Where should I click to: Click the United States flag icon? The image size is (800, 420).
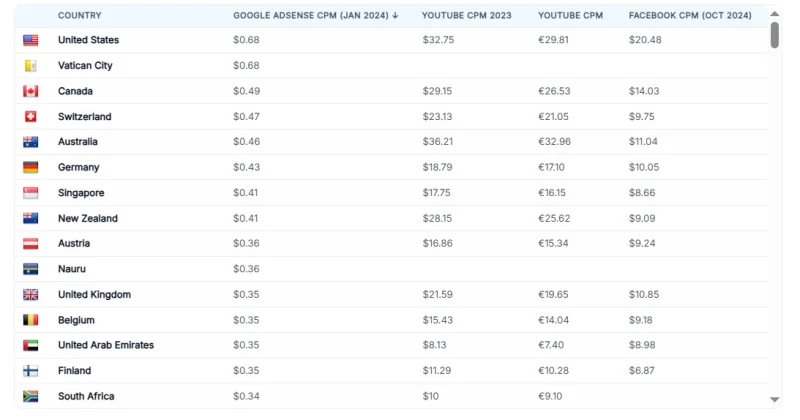pos(31,40)
